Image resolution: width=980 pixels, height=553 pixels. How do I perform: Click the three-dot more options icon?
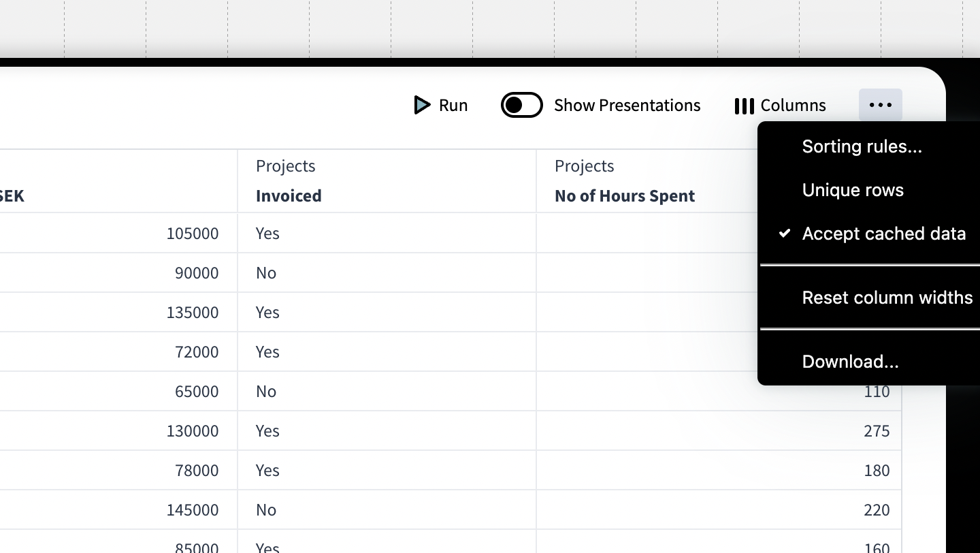click(x=880, y=105)
